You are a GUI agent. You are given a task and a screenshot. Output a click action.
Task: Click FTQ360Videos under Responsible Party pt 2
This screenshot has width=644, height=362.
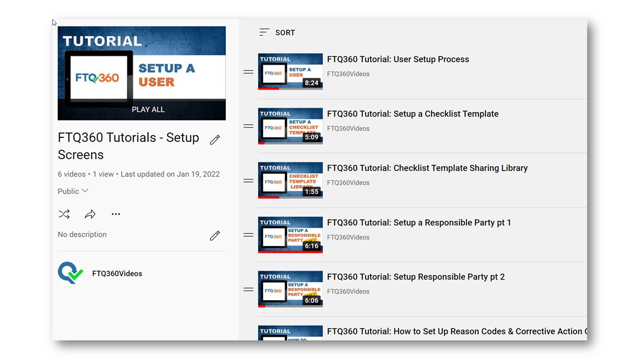(348, 291)
